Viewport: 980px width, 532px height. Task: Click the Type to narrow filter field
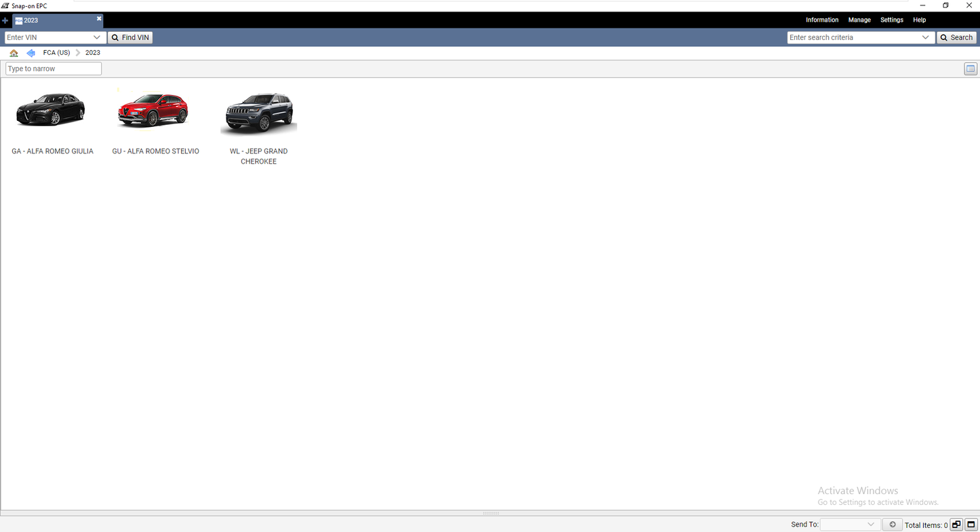(54, 69)
